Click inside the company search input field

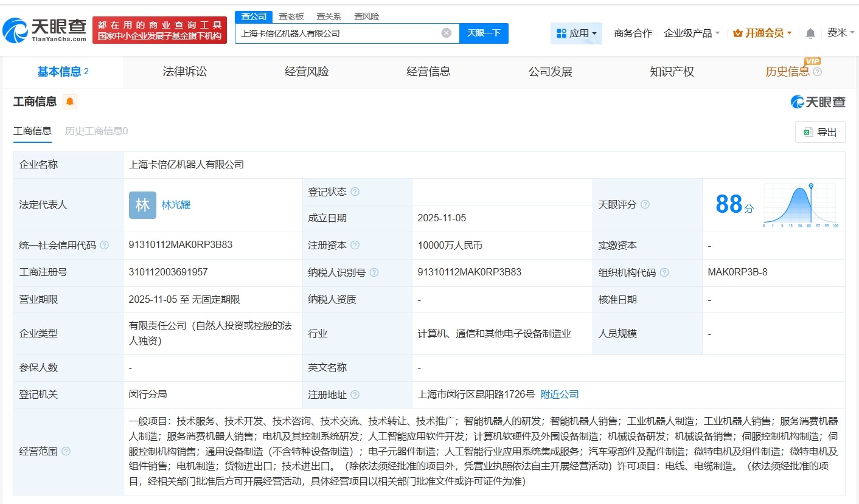[341, 33]
